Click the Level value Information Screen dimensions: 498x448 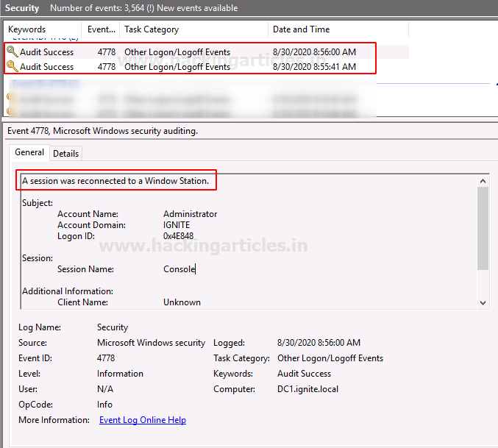pos(120,374)
